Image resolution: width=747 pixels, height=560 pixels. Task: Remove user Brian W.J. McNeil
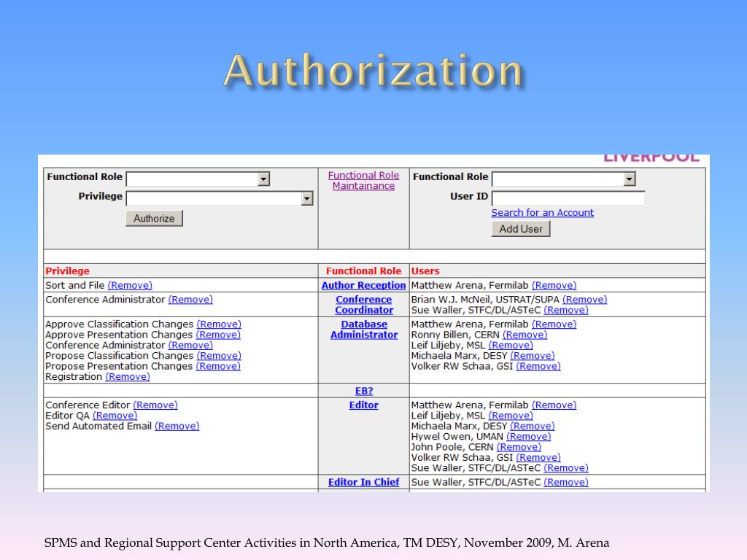(585, 300)
